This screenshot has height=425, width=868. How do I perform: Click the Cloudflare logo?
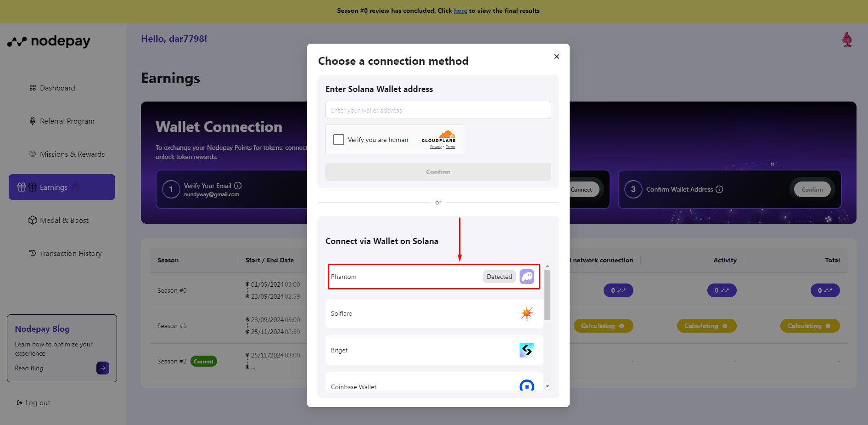coord(439,136)
